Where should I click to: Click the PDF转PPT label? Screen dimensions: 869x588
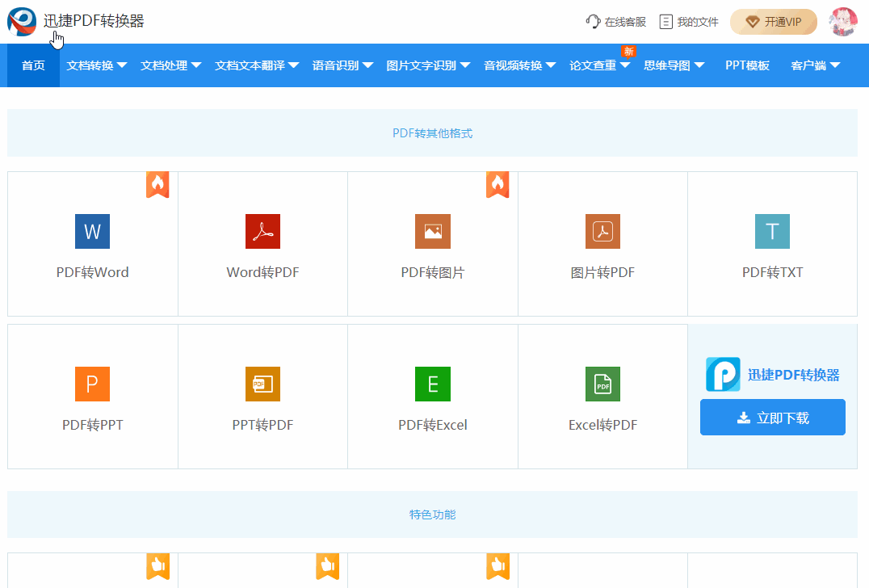coord(93,425)
